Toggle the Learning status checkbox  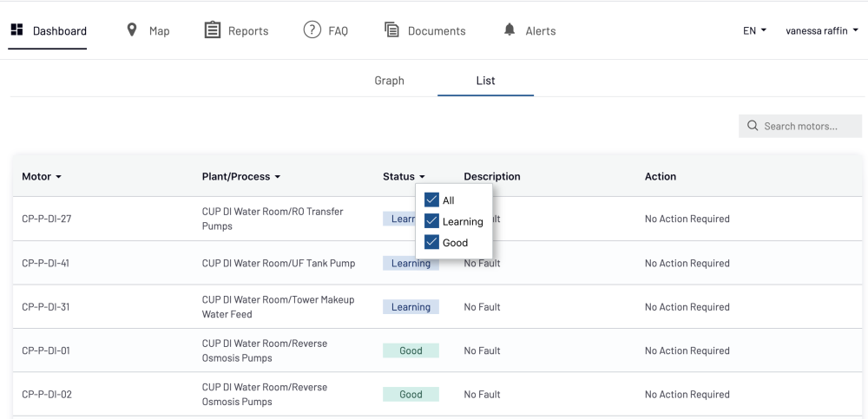(x=431, y=221)
